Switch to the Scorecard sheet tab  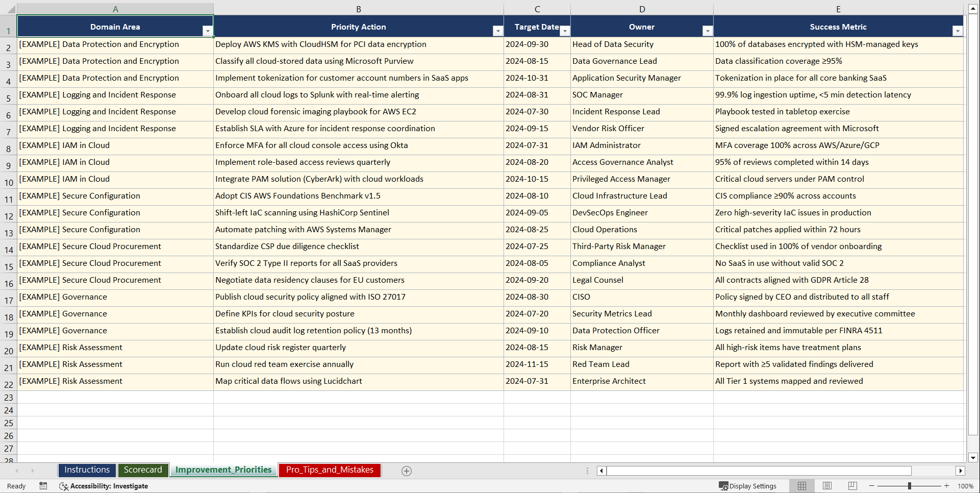click(143, 470)
